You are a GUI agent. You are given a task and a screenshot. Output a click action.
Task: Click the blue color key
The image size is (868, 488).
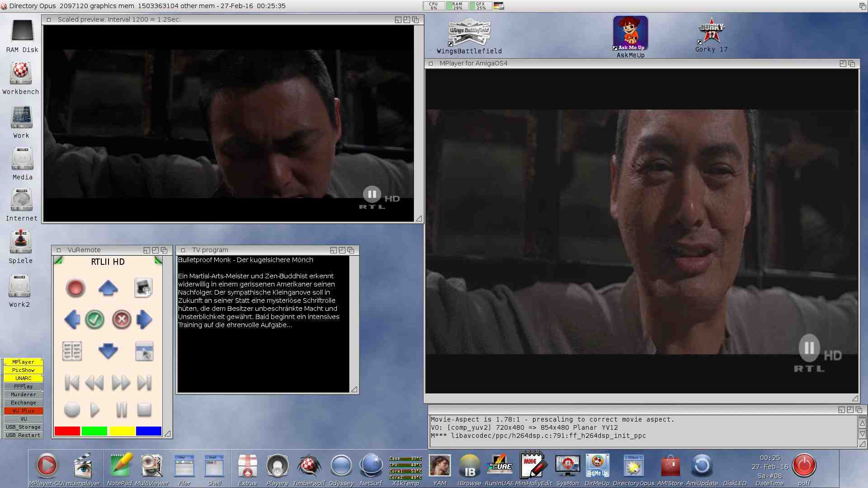pyautogui.click(x=149, y=431)
